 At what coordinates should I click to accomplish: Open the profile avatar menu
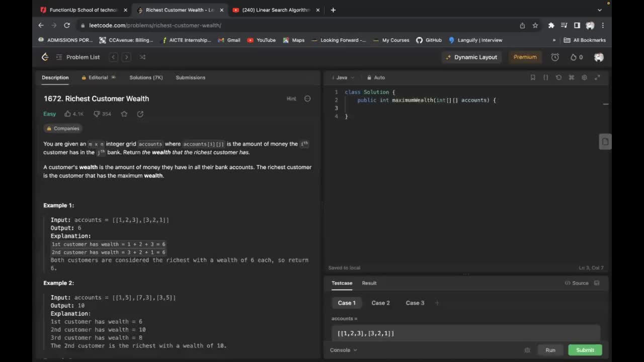point(599,57)
